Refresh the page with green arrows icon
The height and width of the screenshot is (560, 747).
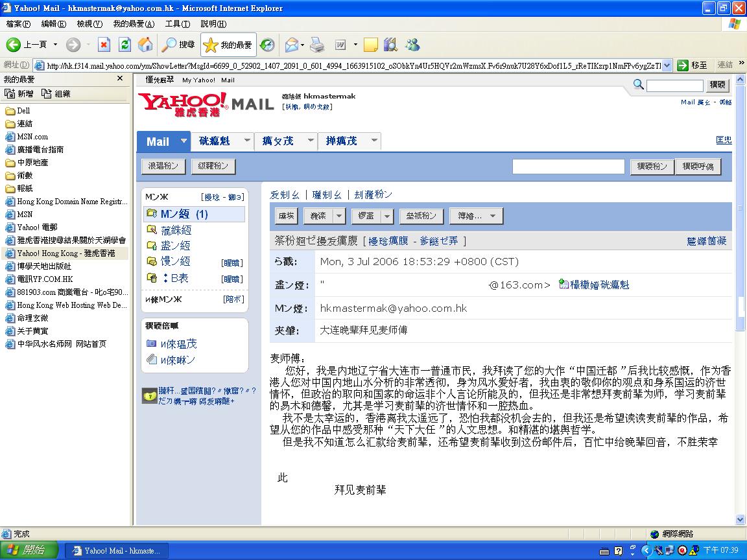[x=124, y=45]
